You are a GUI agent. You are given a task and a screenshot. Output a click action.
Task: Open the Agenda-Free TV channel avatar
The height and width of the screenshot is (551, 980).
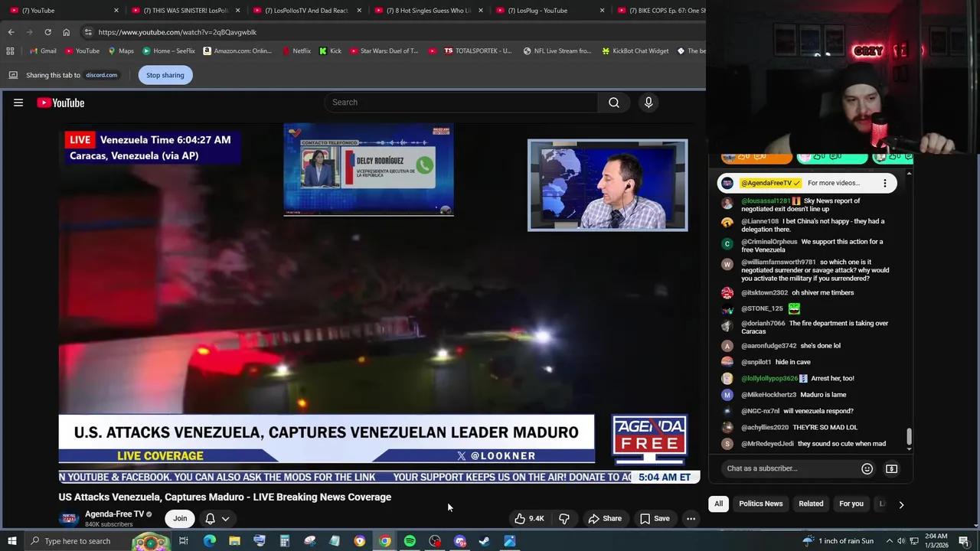point(69,519)
